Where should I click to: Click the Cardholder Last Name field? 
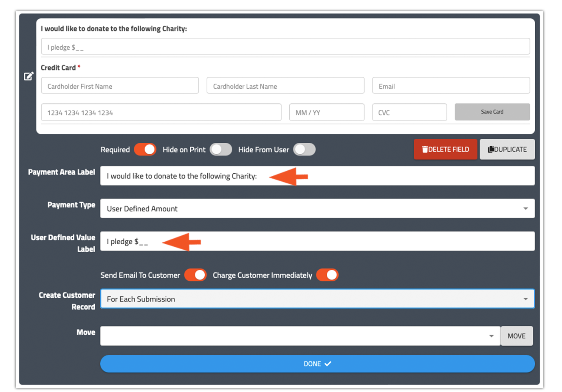(x=285, y=85)
